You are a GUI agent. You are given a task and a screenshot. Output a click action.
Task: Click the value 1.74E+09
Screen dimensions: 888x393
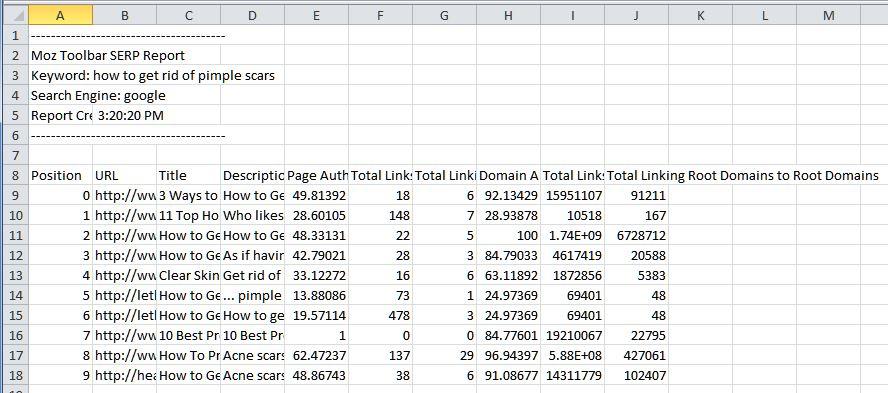[x=573, y=236]
